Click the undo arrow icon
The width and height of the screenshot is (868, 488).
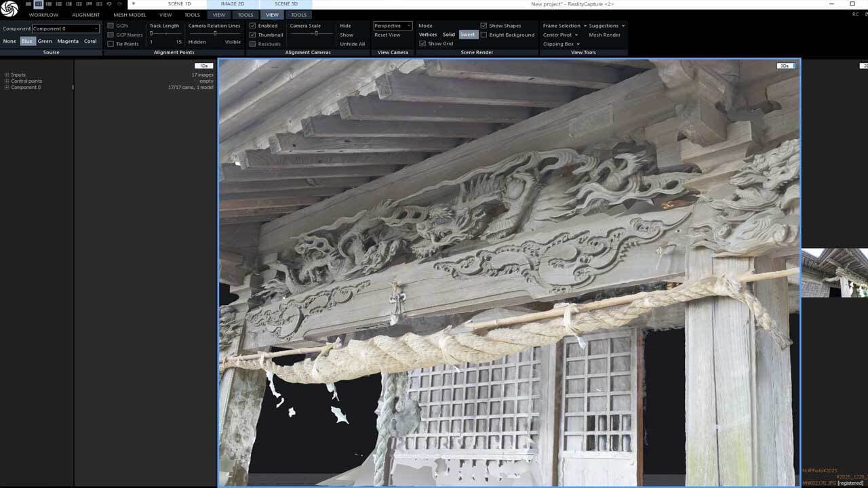pyautogui.click(x=109, y=4)
